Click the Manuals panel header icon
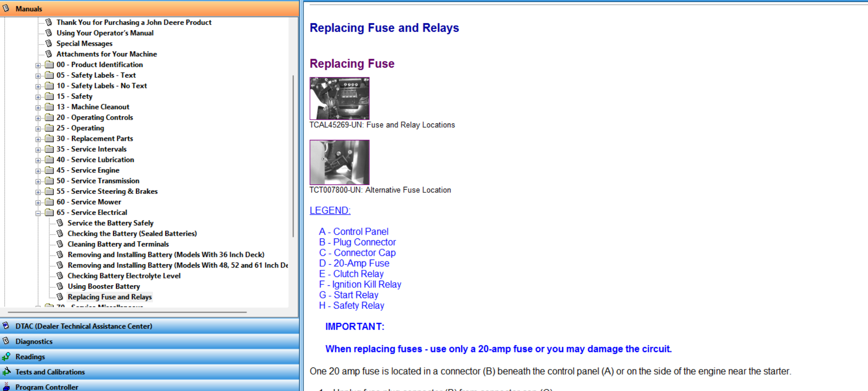 pos(7,8)
